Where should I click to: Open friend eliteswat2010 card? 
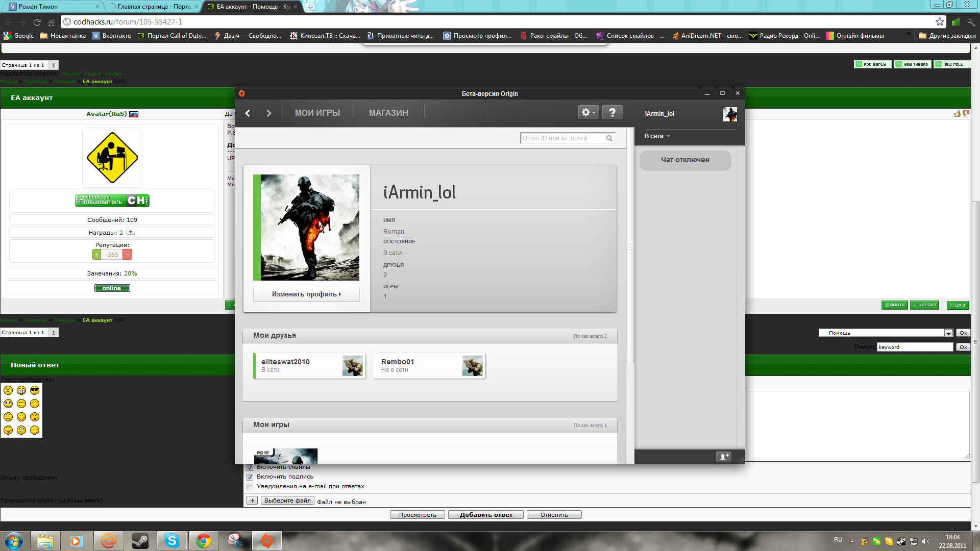pyautogui.click(x=309, y=366)
